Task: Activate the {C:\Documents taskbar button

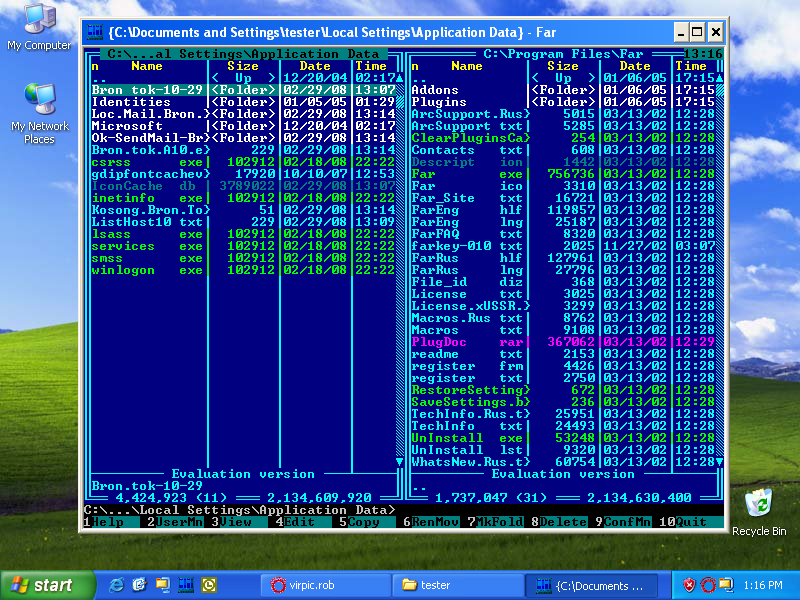Action: click(591, 585)
